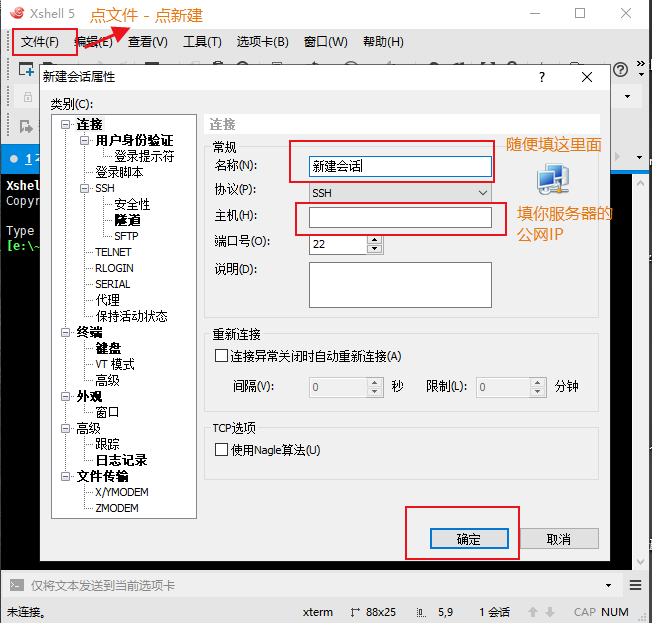Open the 选项卡(B) menu

tap(262, 42)
